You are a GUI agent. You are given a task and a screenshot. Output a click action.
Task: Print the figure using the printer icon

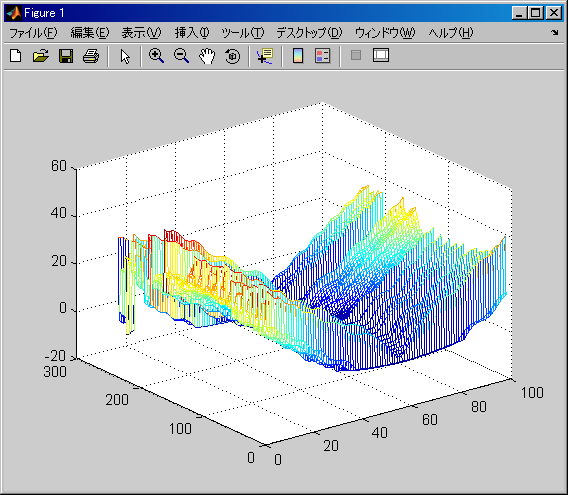91,56
